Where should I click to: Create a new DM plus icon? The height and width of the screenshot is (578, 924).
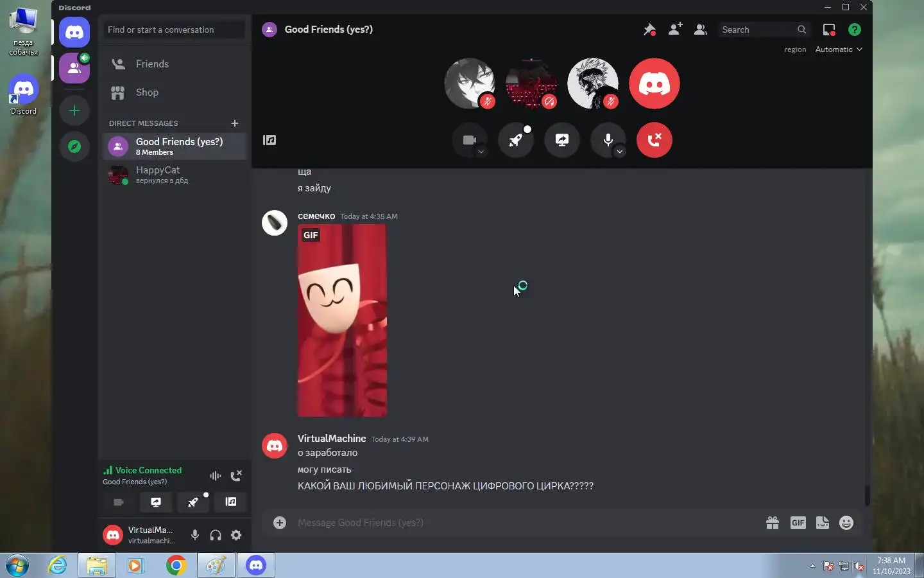click(235, 123)
